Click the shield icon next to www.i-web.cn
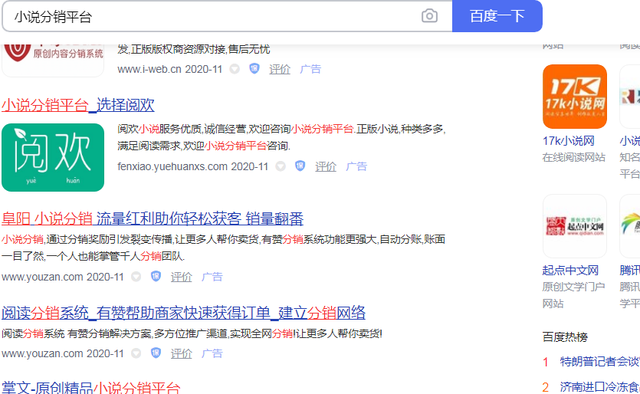The image size is (640, 394). [254, 69]
